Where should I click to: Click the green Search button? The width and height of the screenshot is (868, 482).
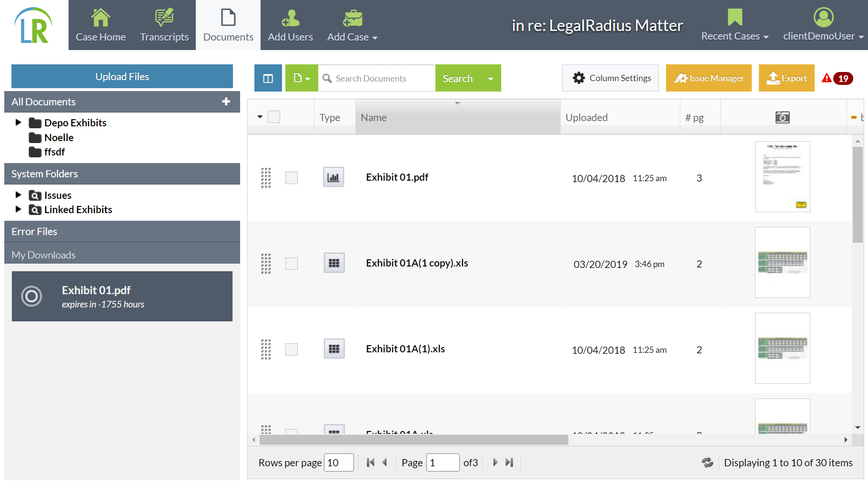[x=457, y=78]
